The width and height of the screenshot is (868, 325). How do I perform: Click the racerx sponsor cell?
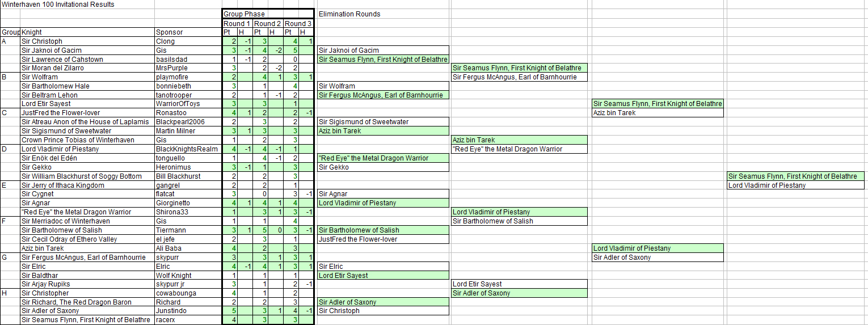pos(166,320)
